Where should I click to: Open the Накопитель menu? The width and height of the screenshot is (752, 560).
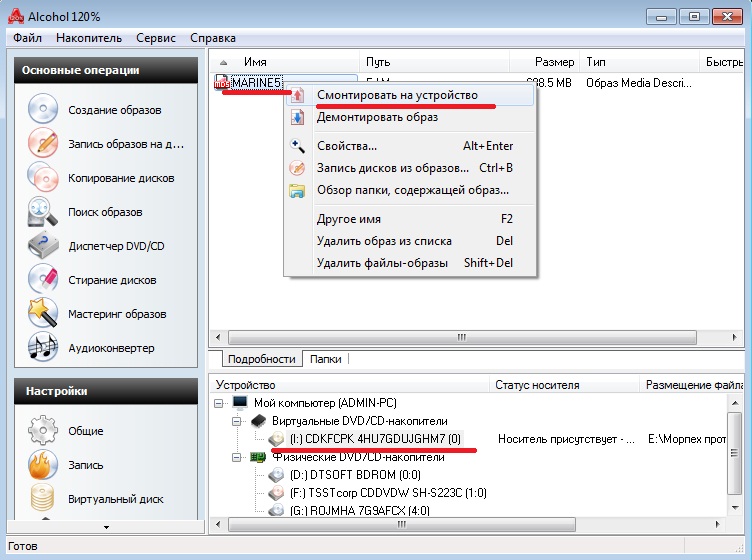[x=89, y=38]
